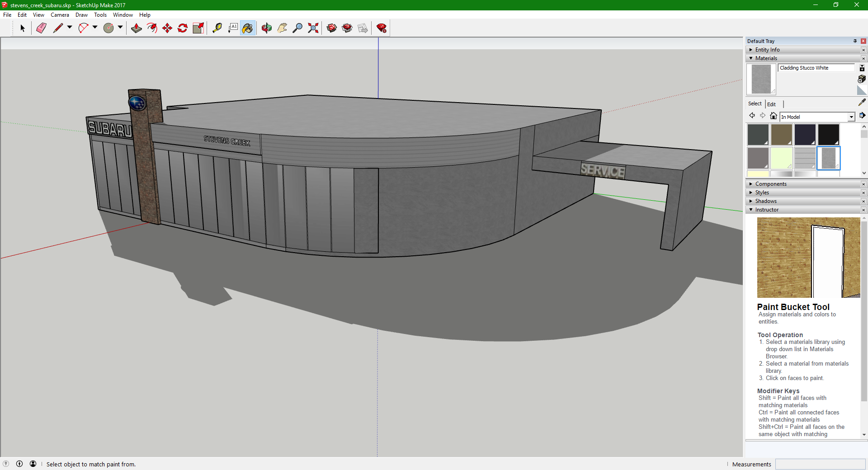Open the Draw menu
Viewport: 868px width, 470px height.
pyautogui.click(x=81, y=15)
